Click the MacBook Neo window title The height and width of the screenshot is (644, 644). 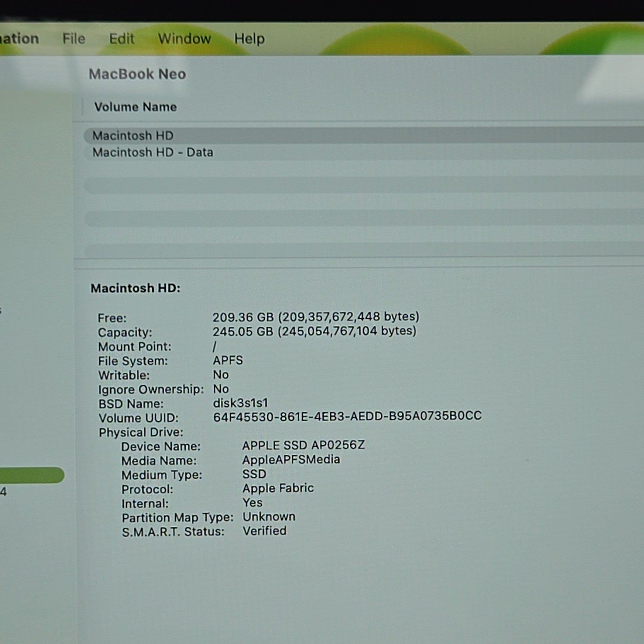pyautogui.click(x=137, y=74)
